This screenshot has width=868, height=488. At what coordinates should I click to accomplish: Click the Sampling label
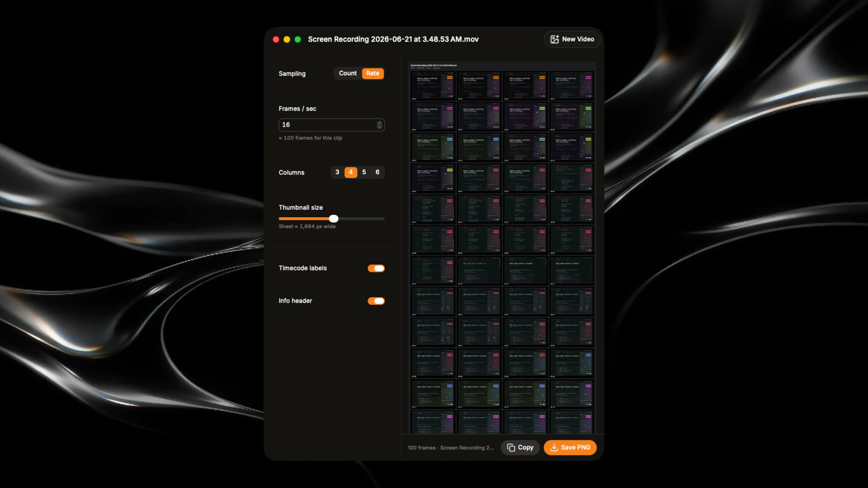click(292, 73)
